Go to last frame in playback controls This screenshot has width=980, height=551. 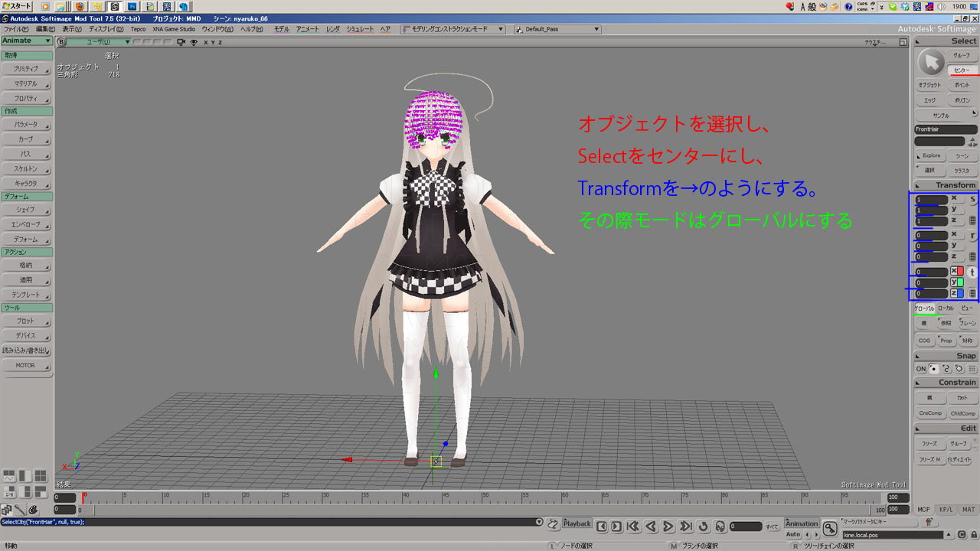[686, 526]
